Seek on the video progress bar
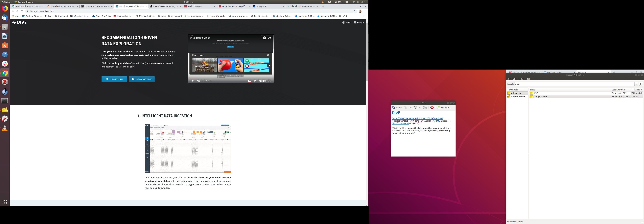Viewport: 644px width, 224px height. click(x=225, y=78)
